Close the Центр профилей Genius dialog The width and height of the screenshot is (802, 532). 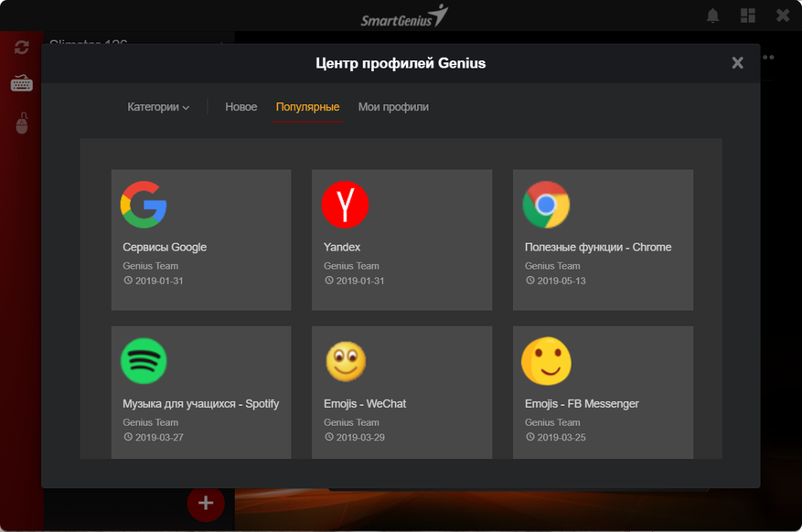coord(737,63)
